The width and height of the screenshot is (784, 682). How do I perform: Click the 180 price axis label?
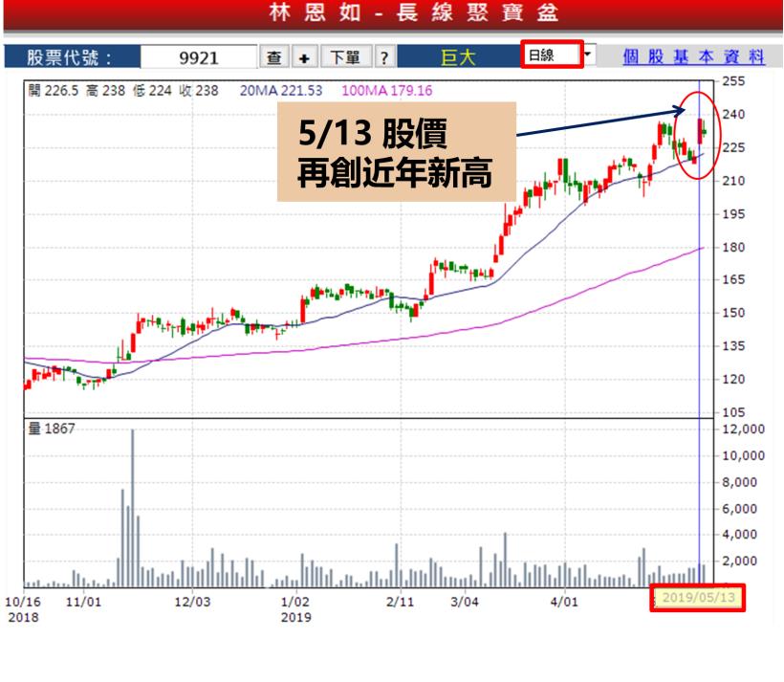pyautogui.click(x=733, y=247)
